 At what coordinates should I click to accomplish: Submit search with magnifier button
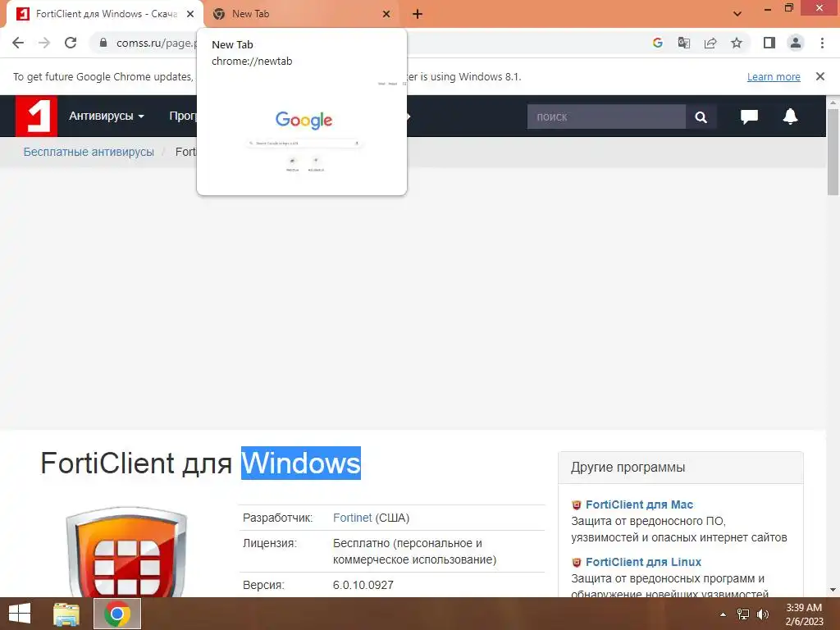tap(701, 116)
